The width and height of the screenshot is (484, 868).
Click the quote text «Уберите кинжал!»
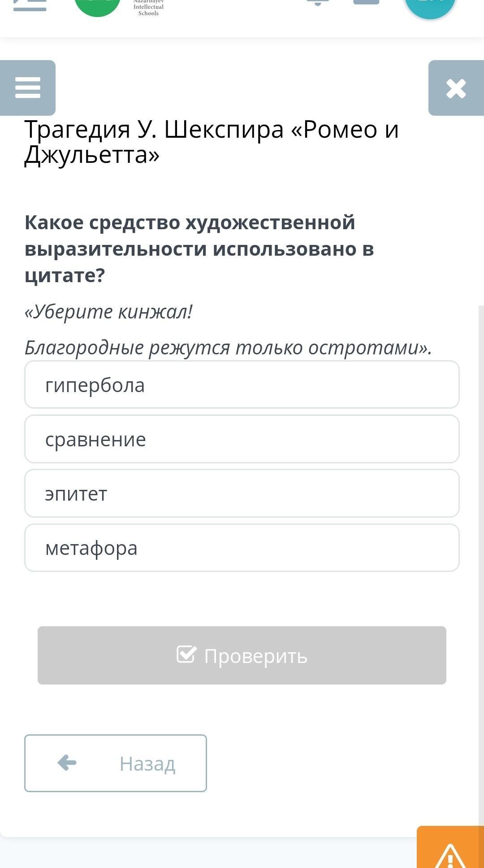coord(109,312)
